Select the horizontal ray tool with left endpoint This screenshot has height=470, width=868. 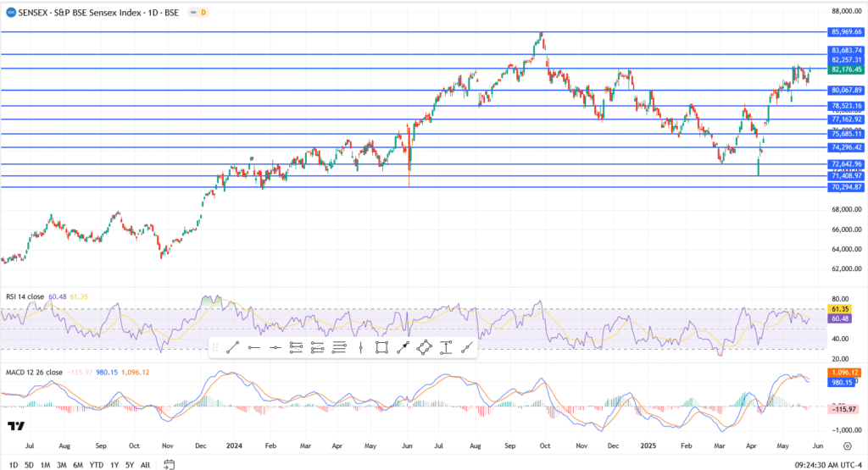(254, 348)
